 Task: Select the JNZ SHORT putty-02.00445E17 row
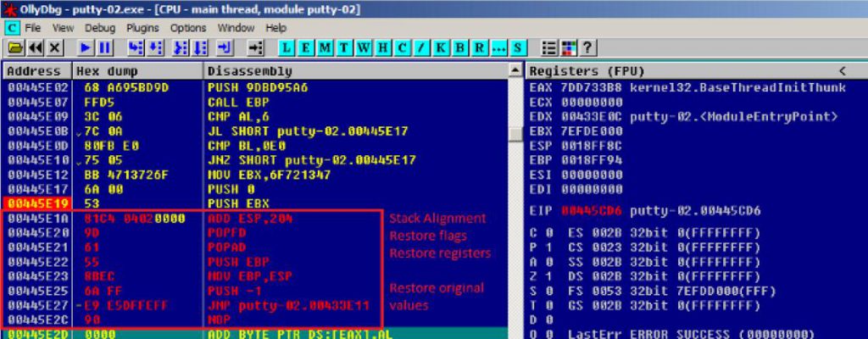[x=255, y=160]
